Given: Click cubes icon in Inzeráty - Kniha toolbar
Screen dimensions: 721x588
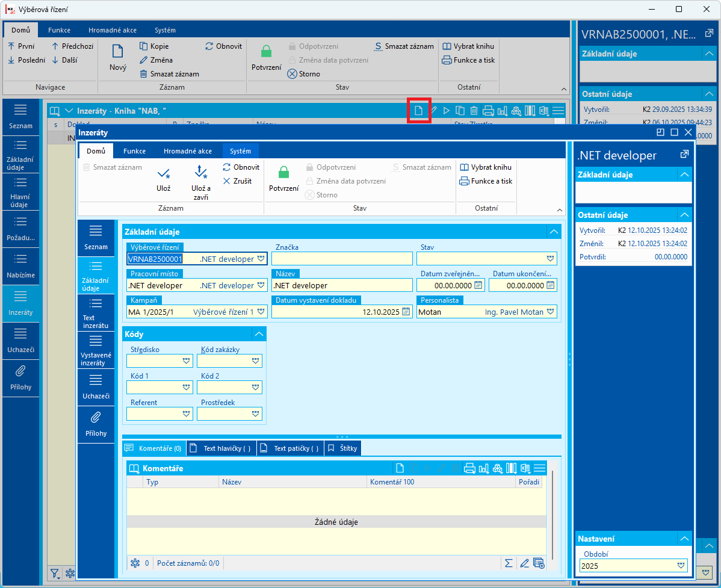Looking at the screenshot, I should (x=516, y=110).
